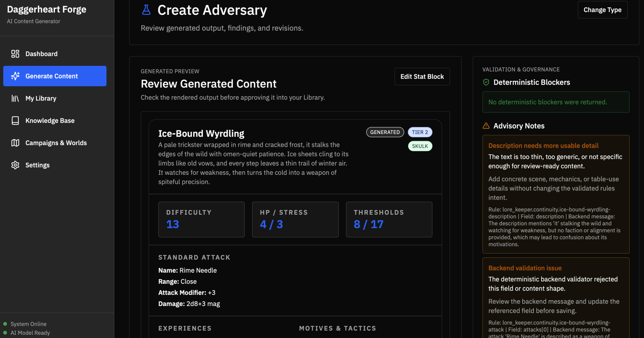Click the 'AI Content Generator' subtitle
Screen dimensions: 644x338
tap(33, 21)
